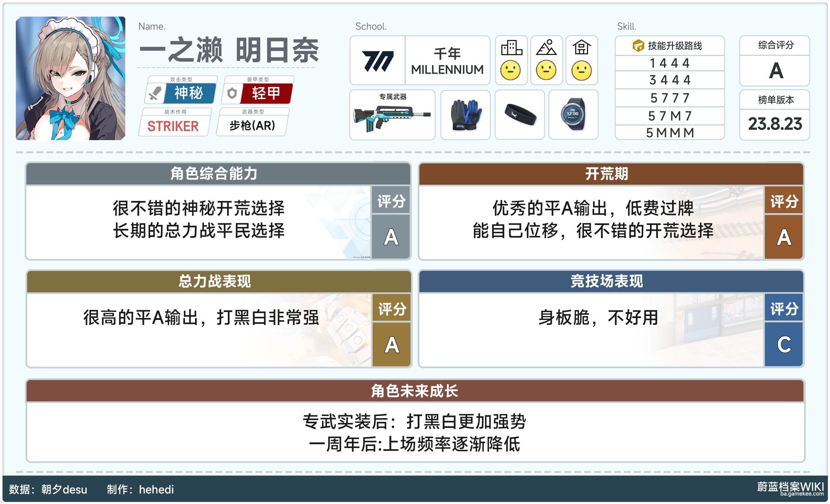Click the 轻甲 armor type badge
Image resolution: width=830 pixels, height=504 pixels.
(266, 93)
